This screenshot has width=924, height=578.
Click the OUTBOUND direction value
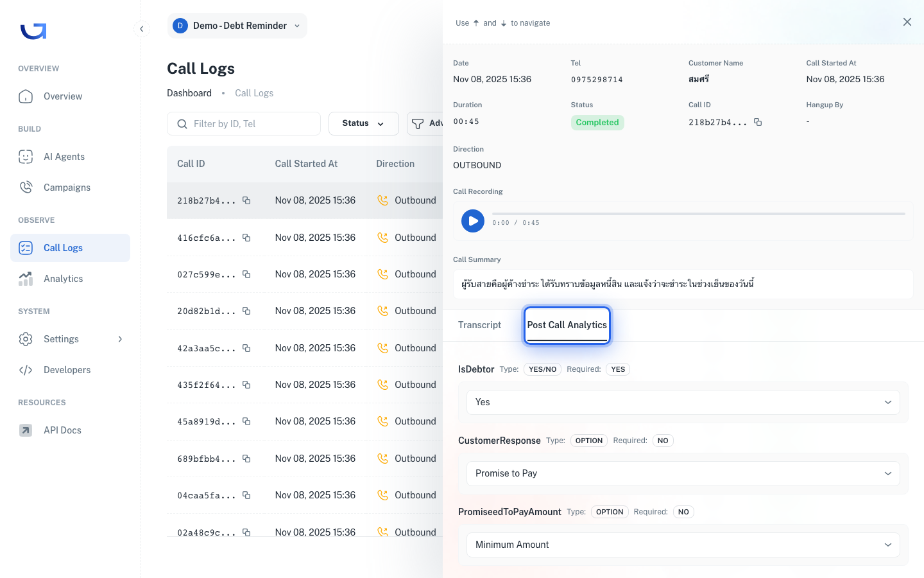477,165
